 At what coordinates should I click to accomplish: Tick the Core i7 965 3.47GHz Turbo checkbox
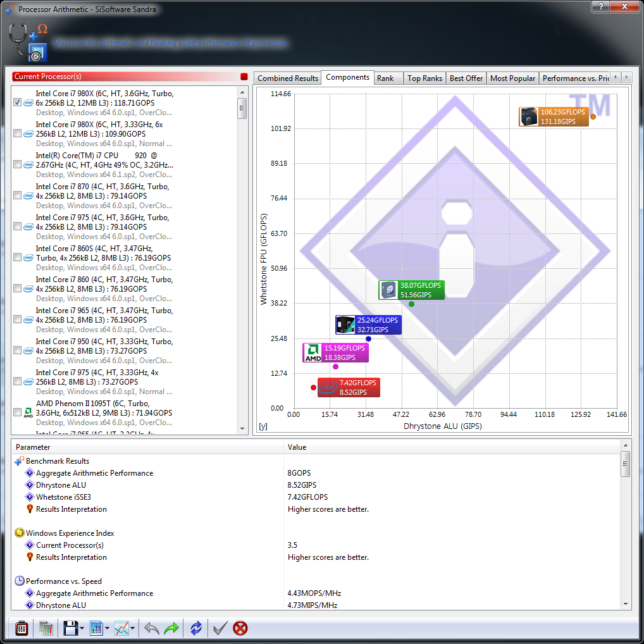click(17, 319)
